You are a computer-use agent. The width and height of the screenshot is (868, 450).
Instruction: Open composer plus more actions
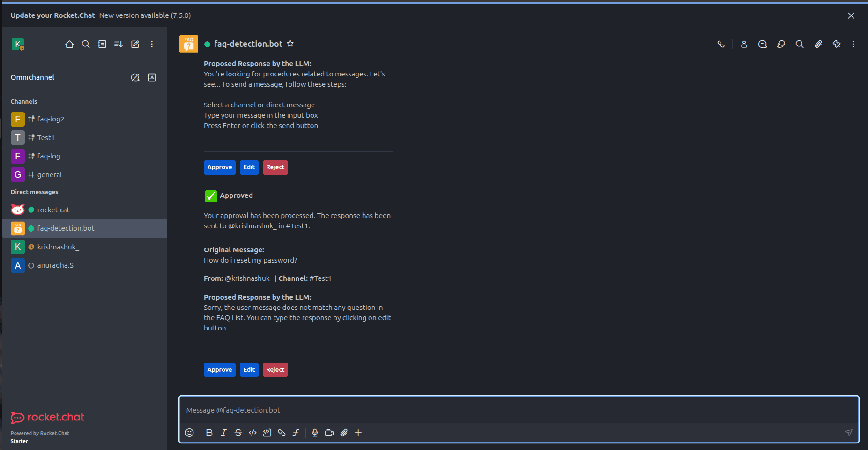(358, 433)
